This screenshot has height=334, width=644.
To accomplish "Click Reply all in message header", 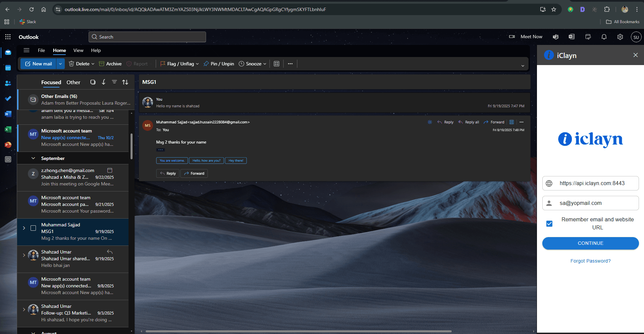I will tap(468, 122).
